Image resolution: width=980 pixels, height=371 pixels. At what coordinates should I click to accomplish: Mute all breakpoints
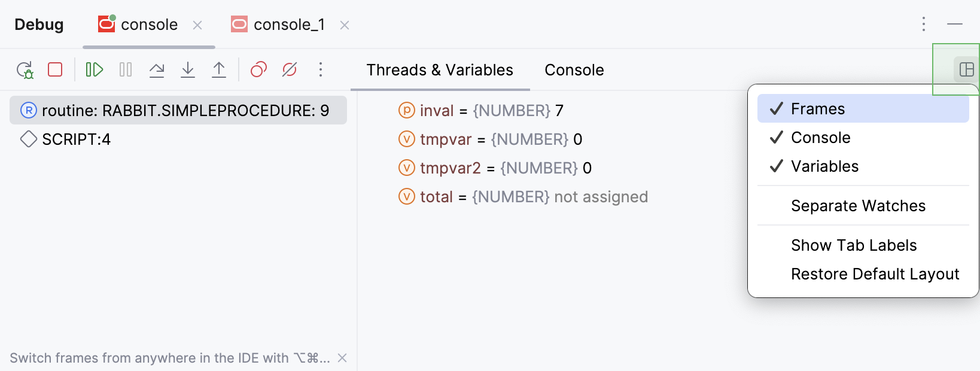(290, 70)
